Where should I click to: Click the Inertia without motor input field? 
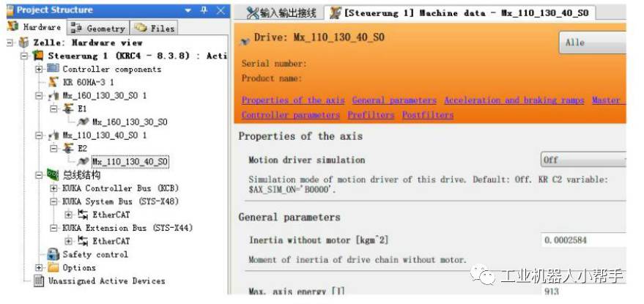point(583,240)
